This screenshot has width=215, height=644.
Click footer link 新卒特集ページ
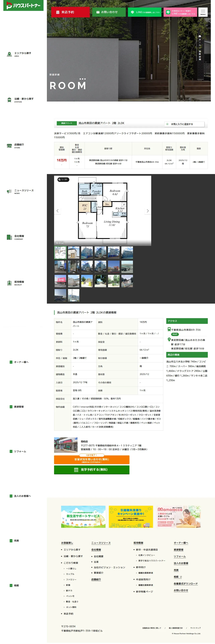coord(144,592)
